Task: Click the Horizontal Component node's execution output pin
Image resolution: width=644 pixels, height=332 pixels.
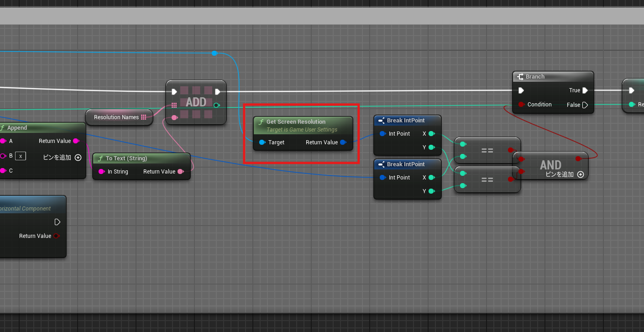Action: pyautogui.click(x=57, y=222)
